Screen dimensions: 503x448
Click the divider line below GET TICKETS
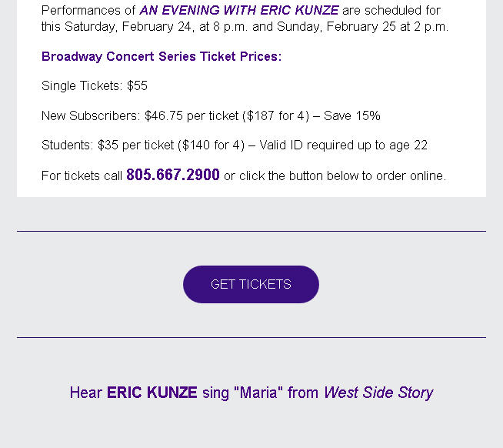pyautogui.click(x=251, y=337)
